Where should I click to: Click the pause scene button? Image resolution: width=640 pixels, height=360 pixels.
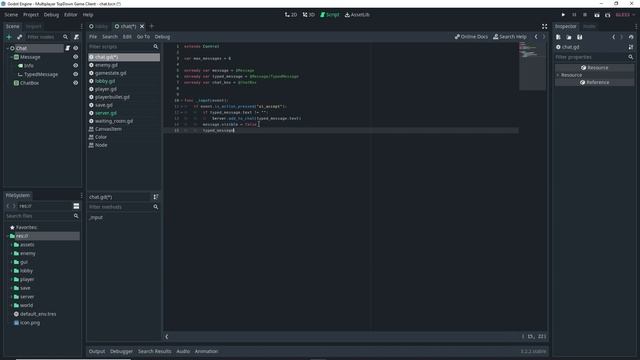tap(574, 15)
